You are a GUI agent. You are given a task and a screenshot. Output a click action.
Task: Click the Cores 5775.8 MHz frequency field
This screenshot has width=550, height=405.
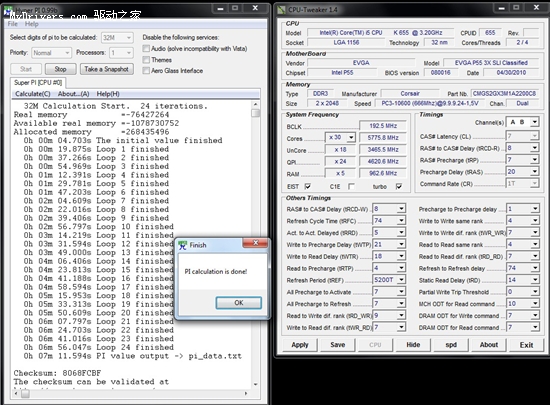[x=383, y=137]
